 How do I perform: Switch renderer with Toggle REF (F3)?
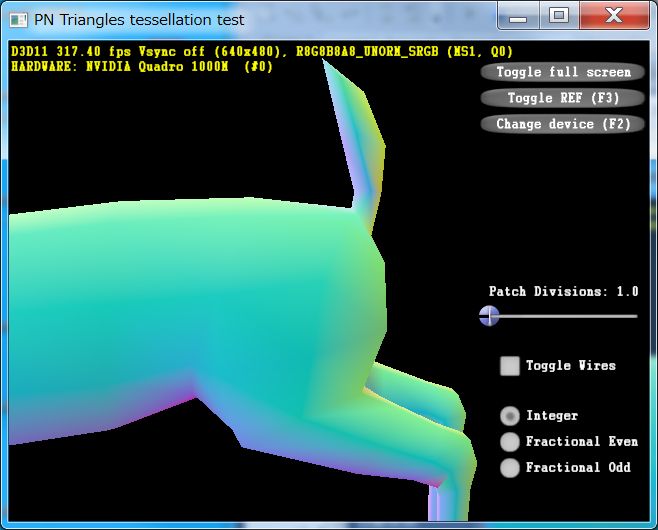pyautogui.click(x=563, y=98)
